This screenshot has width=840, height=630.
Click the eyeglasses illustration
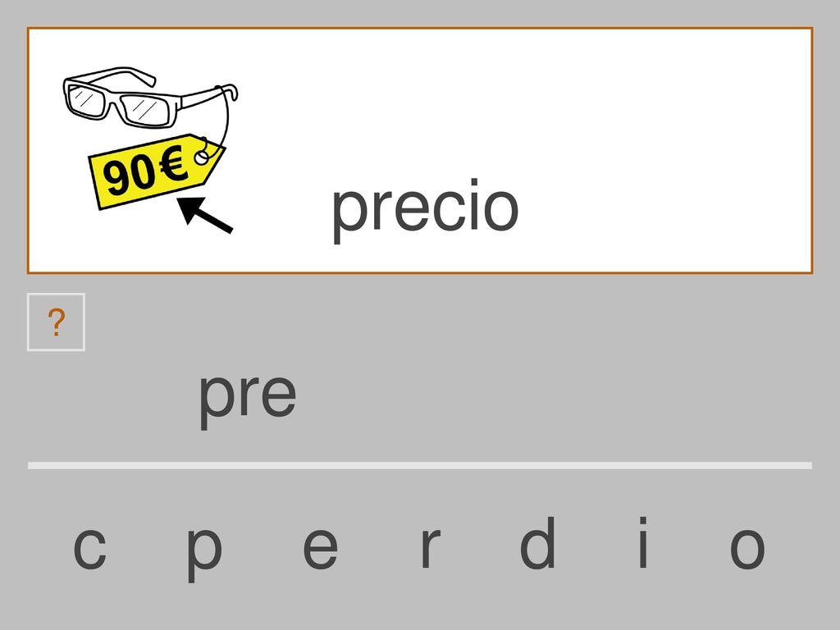click(x=150, y=98)
